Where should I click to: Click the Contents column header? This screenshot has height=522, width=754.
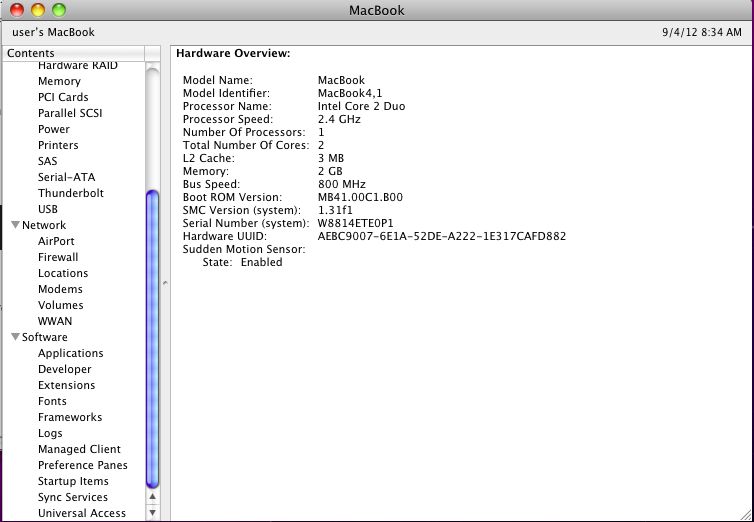pyautogui.click(x=73, y=53)
